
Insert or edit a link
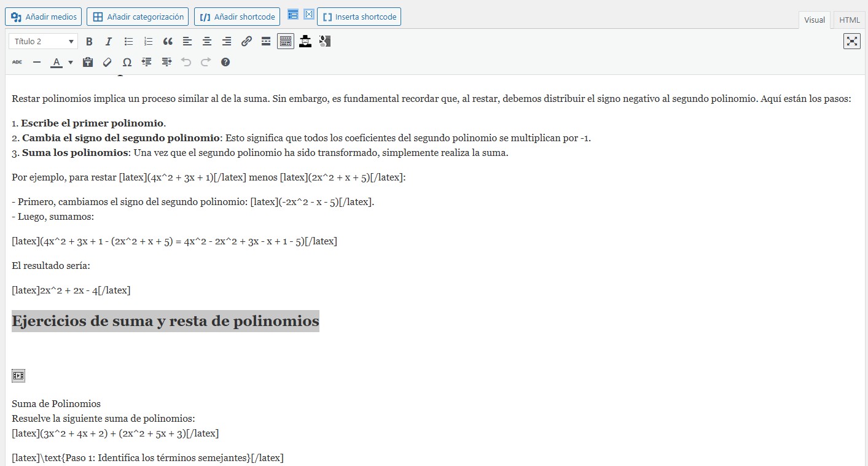pyautogui.click(x=246, y=42)
